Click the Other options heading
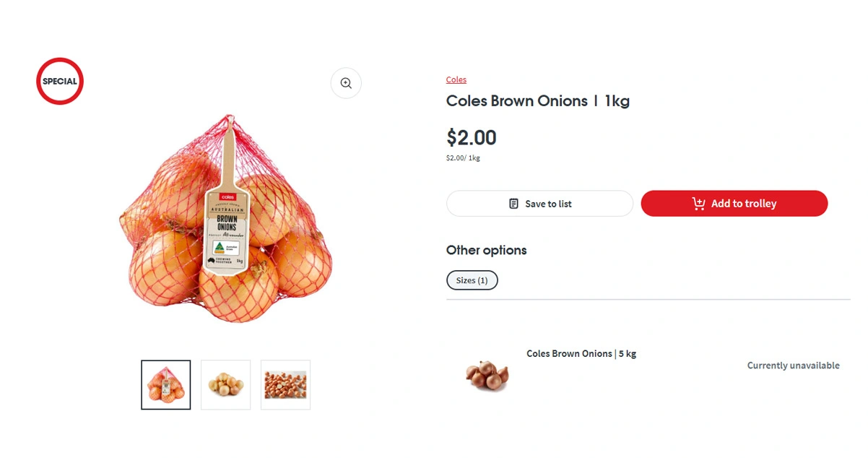The width and height of the screenshot is (868, 458). 487,251
